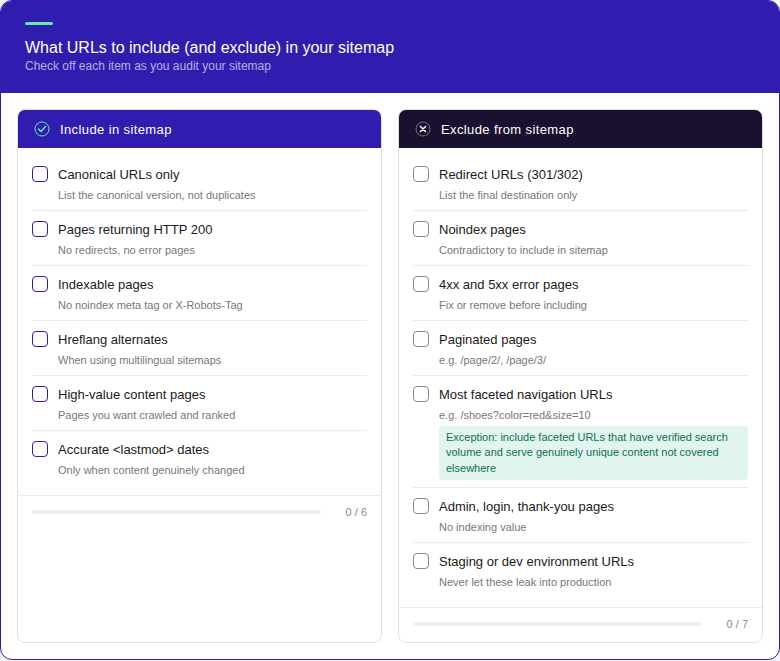Click the Redirect URLs (301/302) label

[511, 175]
